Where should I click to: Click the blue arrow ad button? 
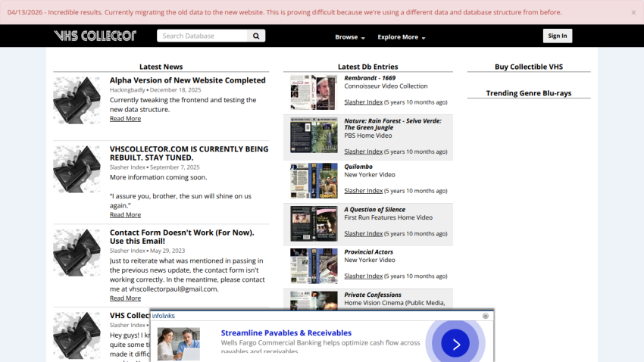(x=455, y=344)
